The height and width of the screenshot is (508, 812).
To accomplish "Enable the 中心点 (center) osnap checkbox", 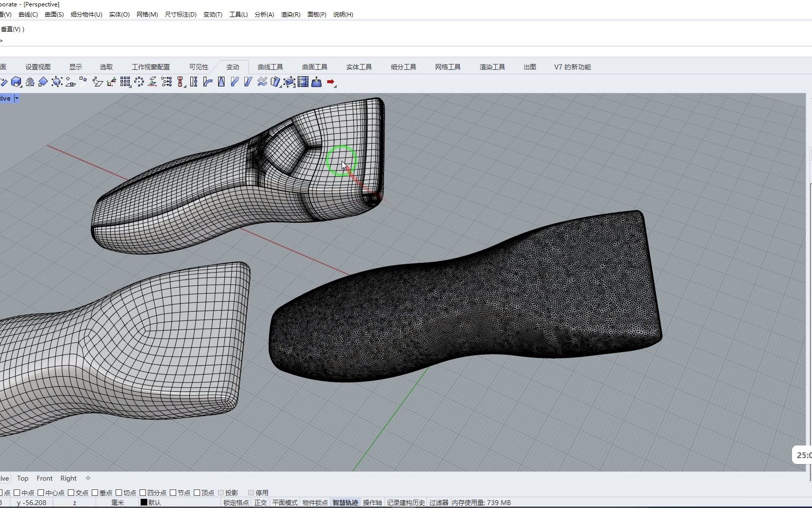I will pyautogui.click(x=41, y=492).
